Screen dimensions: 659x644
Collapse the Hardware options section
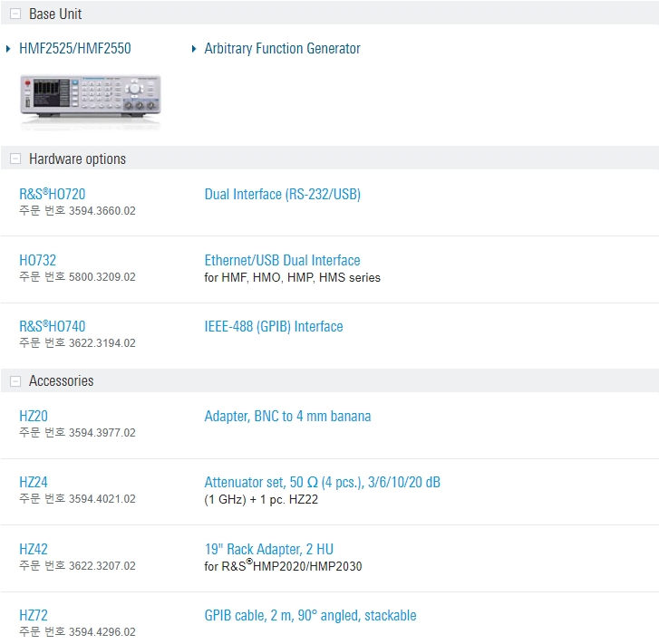pos(15,159)
